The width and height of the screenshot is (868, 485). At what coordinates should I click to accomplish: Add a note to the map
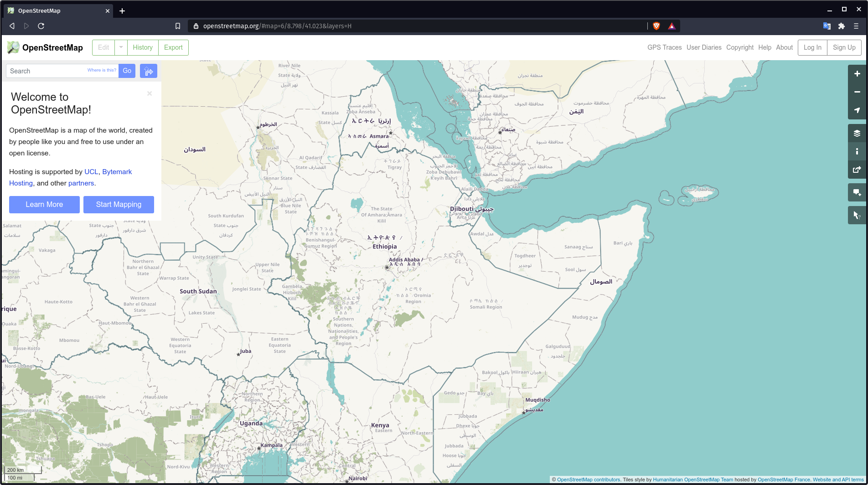tap(857, 192)
